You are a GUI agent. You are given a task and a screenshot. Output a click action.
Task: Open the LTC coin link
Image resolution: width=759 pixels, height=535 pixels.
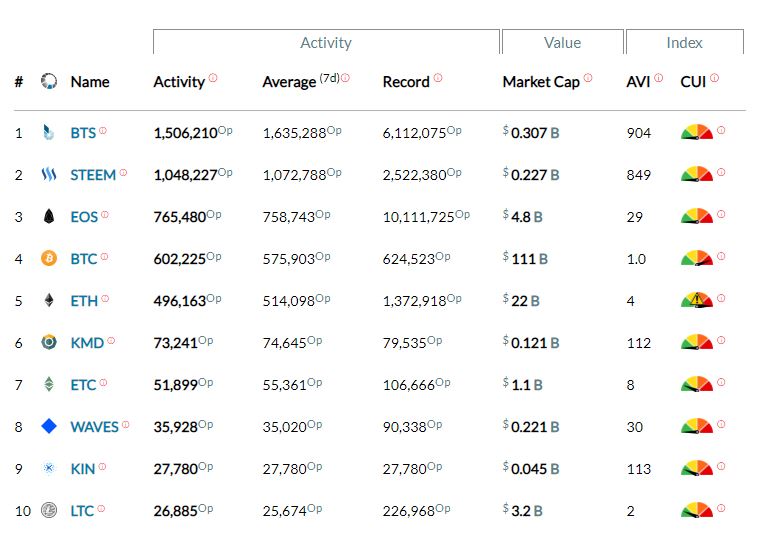(x=82, y=511)
